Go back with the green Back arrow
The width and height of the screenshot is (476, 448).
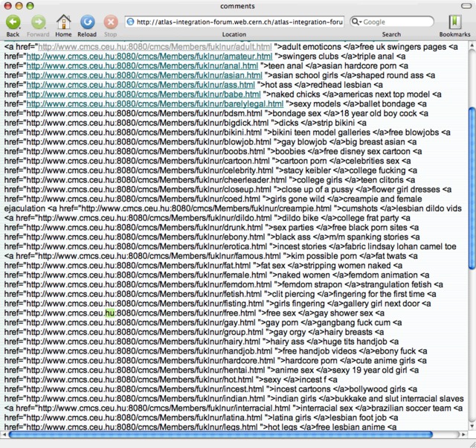(x=13, y=22)
